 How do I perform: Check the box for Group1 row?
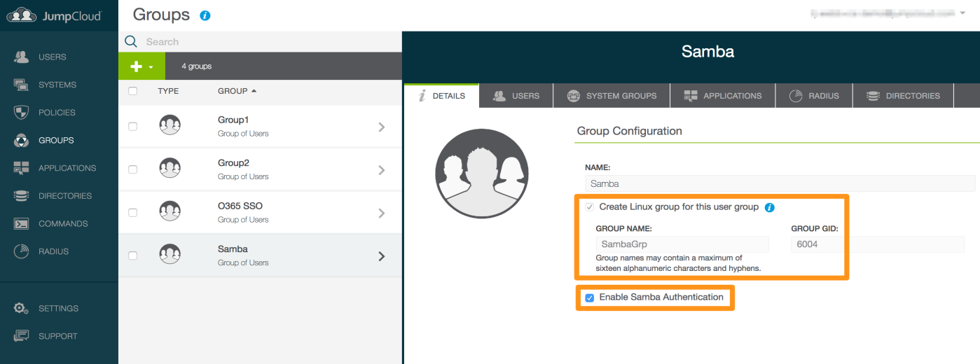133,127
